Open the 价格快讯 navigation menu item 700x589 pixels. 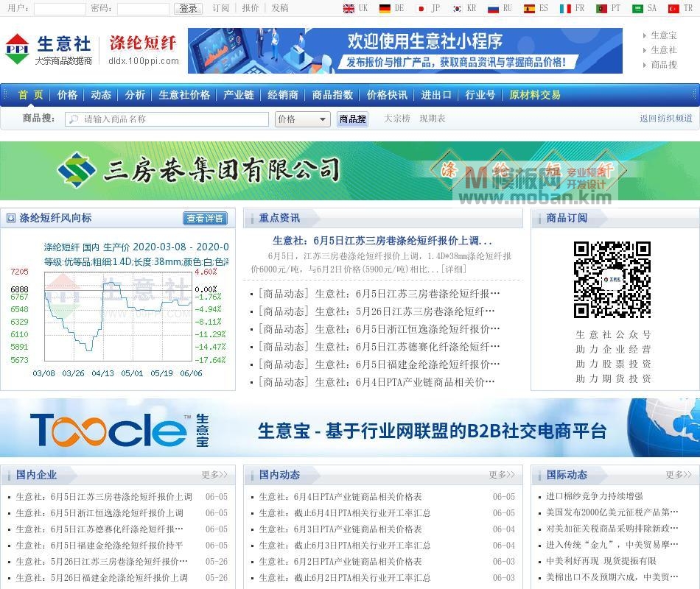[387, 95]
